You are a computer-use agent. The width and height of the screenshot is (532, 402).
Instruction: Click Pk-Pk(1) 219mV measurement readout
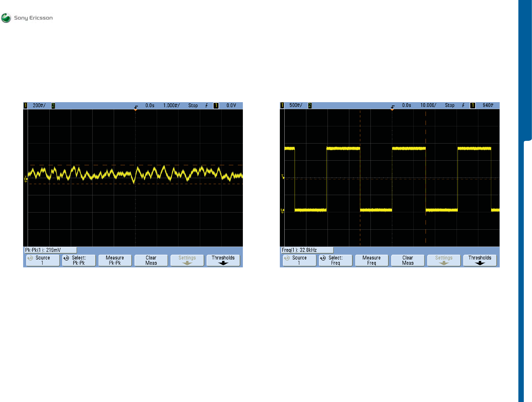coord(51,250)
